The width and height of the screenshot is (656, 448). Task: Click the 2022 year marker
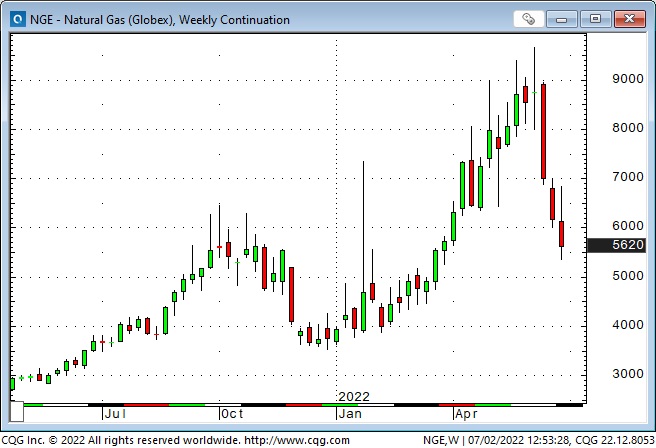pos(354,397)
